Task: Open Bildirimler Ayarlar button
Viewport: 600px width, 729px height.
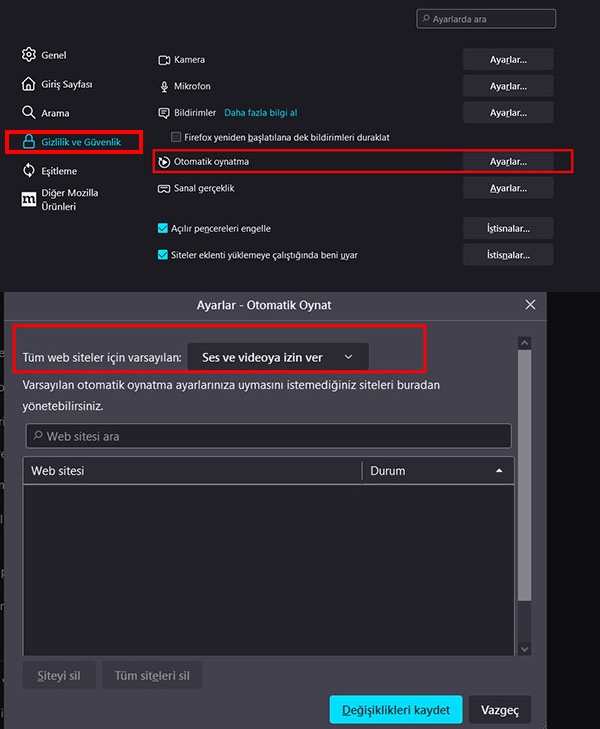Action: coord(508,113)
